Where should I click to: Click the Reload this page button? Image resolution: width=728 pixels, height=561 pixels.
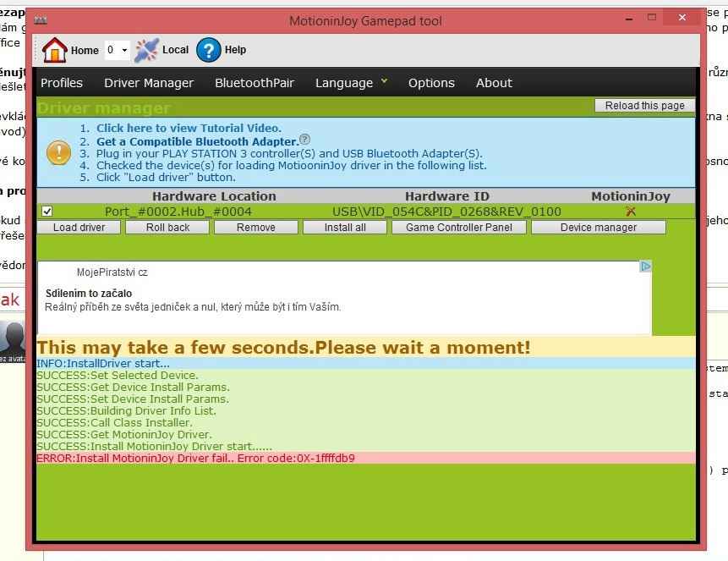coord(644,106)
